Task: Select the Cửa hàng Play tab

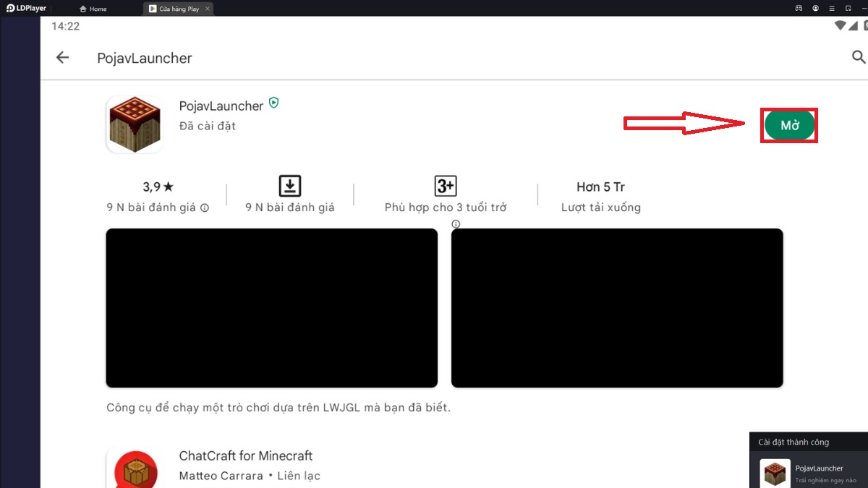Action: (x=178, y=9)
